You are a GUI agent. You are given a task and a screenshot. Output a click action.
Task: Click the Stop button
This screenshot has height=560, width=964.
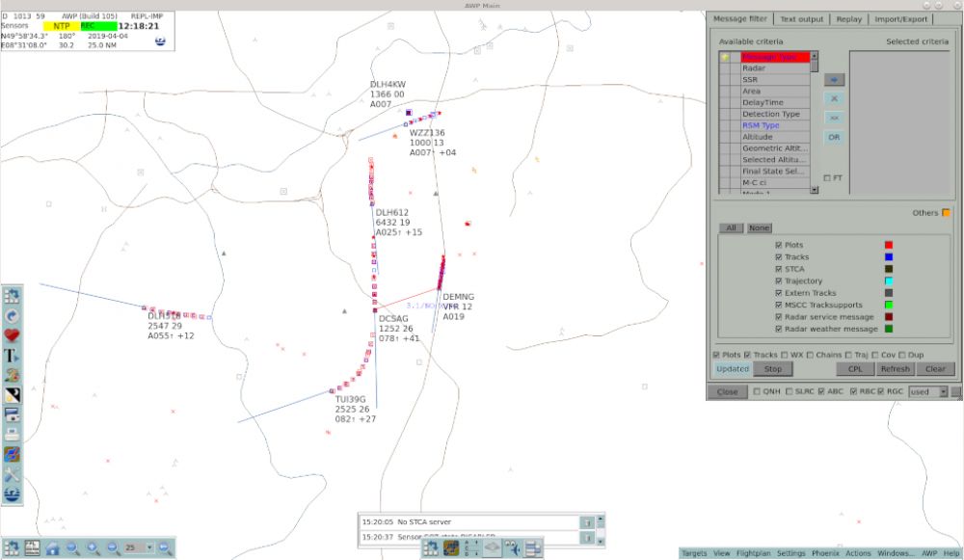pyautogui.click(x=773, y=369)
